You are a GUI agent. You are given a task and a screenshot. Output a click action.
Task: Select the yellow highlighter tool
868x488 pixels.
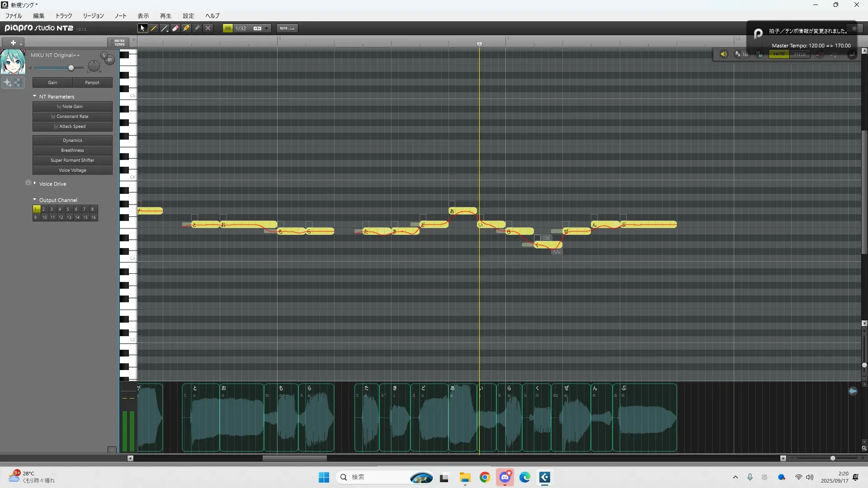[x=186, y=28]
